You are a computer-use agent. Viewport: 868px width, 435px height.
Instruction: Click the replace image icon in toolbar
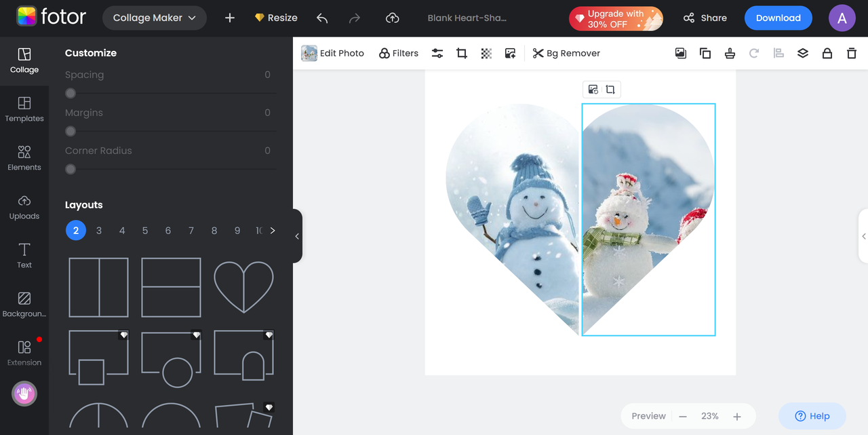point(511,53)
